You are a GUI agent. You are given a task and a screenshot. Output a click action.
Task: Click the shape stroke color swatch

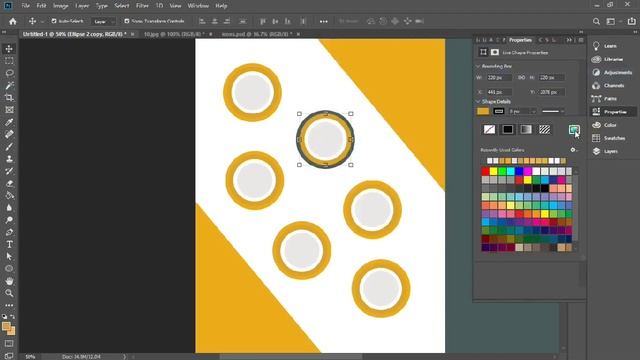pyautogui.click(x=498, y=111)
